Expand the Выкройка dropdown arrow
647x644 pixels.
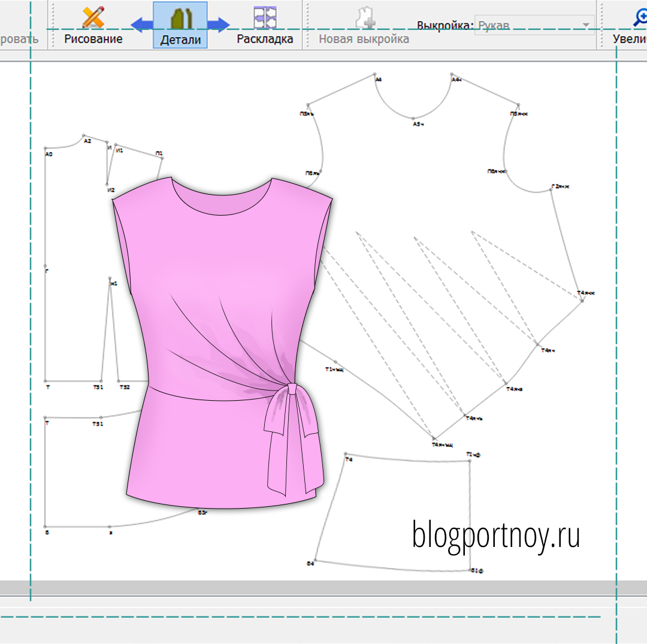pos(585,26)
